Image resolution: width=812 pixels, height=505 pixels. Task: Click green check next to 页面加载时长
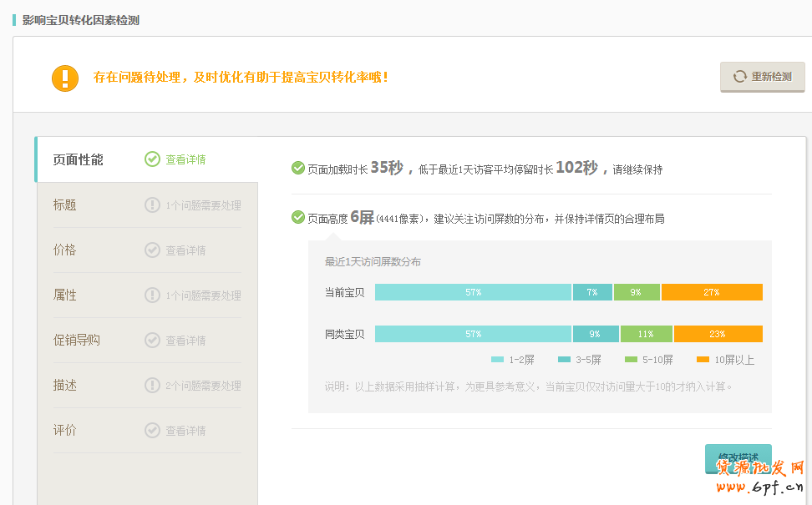298,168
